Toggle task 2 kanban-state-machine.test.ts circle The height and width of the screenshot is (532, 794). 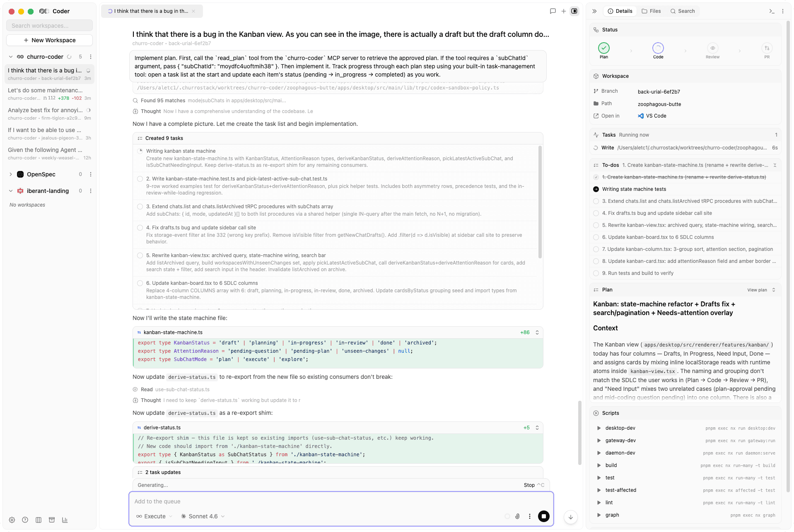140,179
